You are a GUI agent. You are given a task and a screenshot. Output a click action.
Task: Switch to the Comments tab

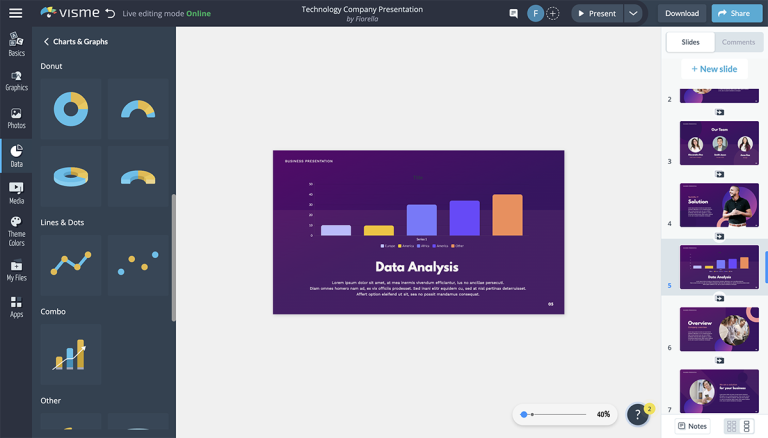tap(738, 42)
